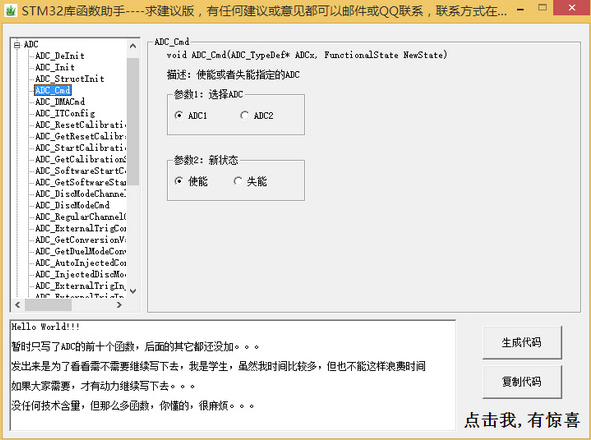Screen dimensions: 591x440
Task: Click the function prototype void ADC_Cmd text
Action: click(307, 55)
